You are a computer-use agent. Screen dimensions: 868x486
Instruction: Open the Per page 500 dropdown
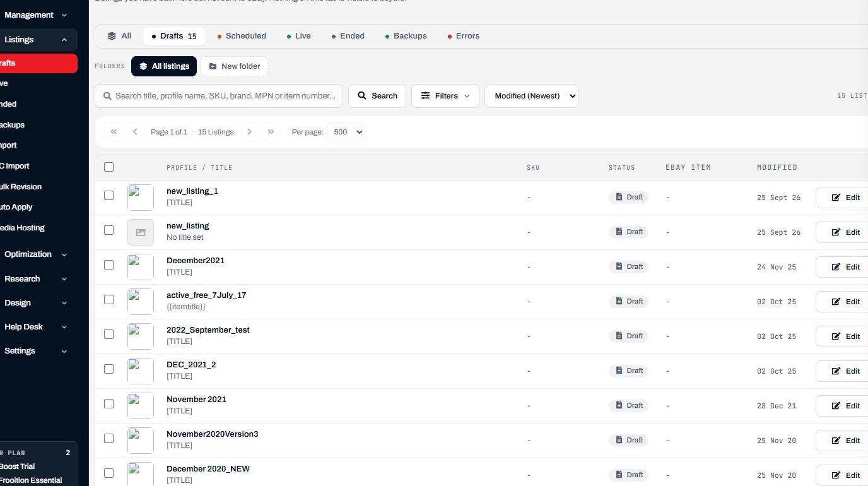pos(346,132)
